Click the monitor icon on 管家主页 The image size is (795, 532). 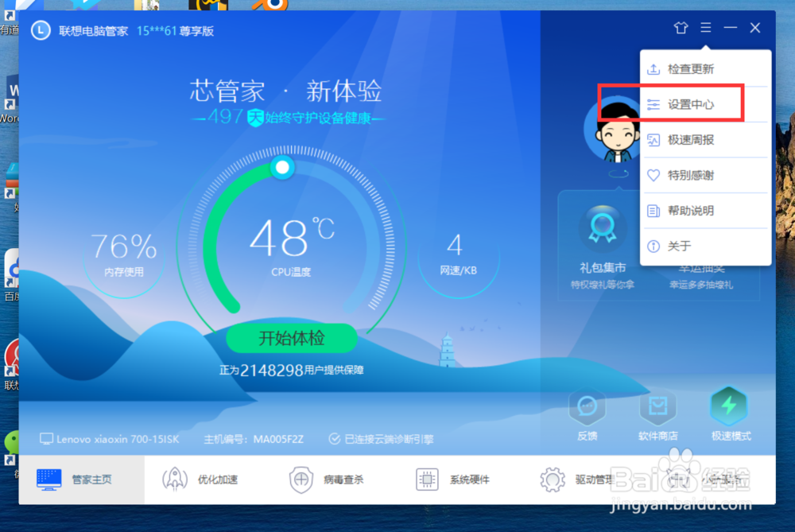point(49,480)
